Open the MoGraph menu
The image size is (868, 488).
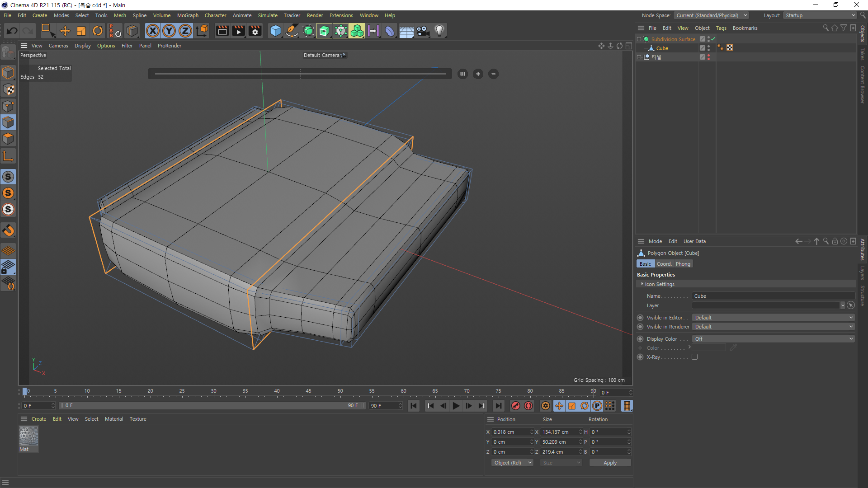[x=188, y=15]
